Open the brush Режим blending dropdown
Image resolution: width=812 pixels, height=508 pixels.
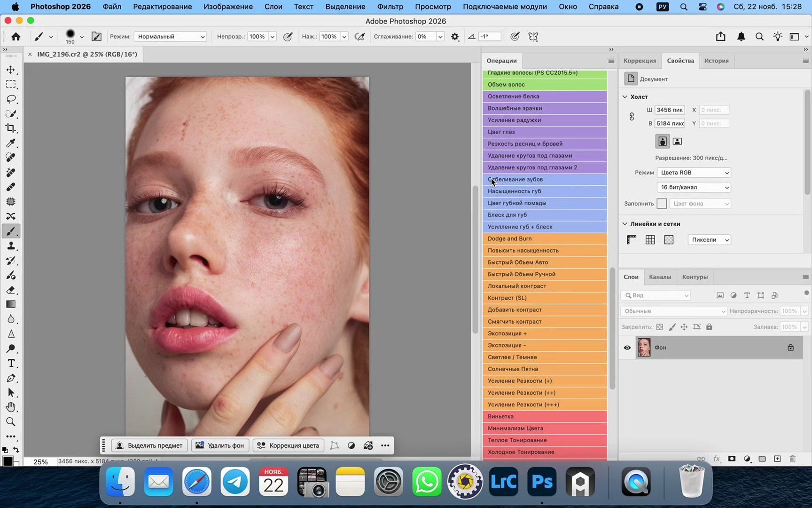tap(170, 37)
